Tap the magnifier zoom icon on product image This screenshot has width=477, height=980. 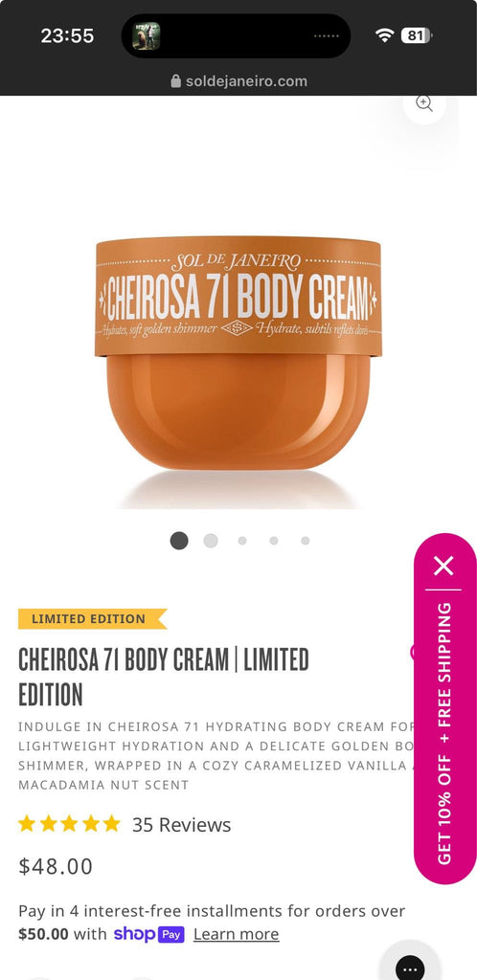pos(424,103)
